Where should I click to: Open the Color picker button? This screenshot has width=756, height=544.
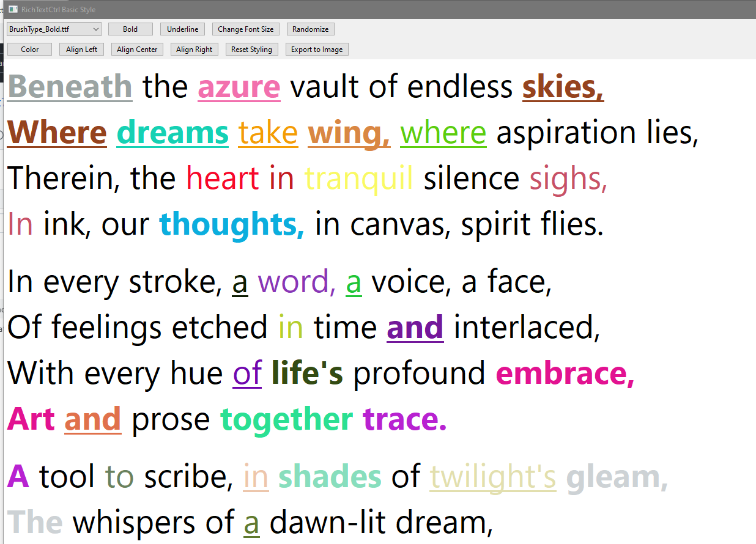(x=29, y=49)
